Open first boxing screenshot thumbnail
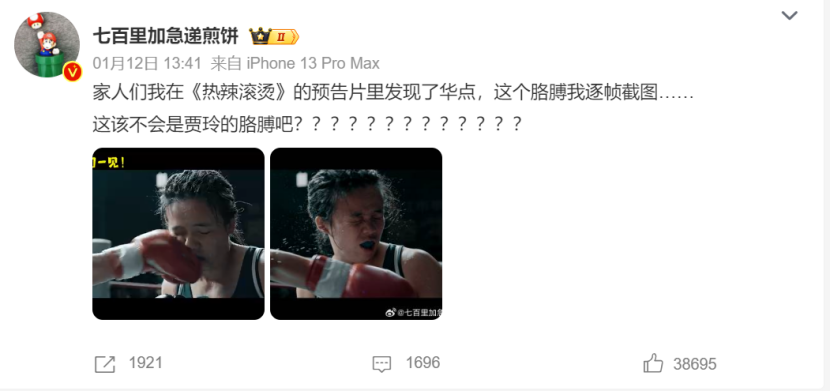The image size is (831, 392). 178,234
